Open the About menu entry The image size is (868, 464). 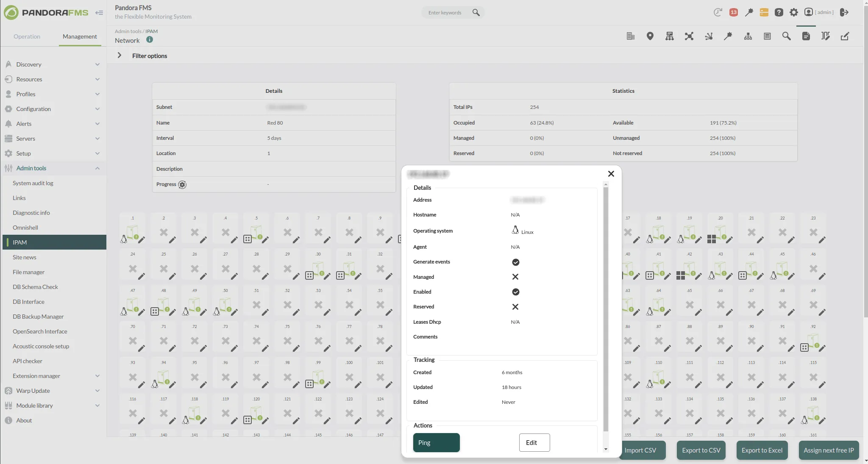coord(24,420)
